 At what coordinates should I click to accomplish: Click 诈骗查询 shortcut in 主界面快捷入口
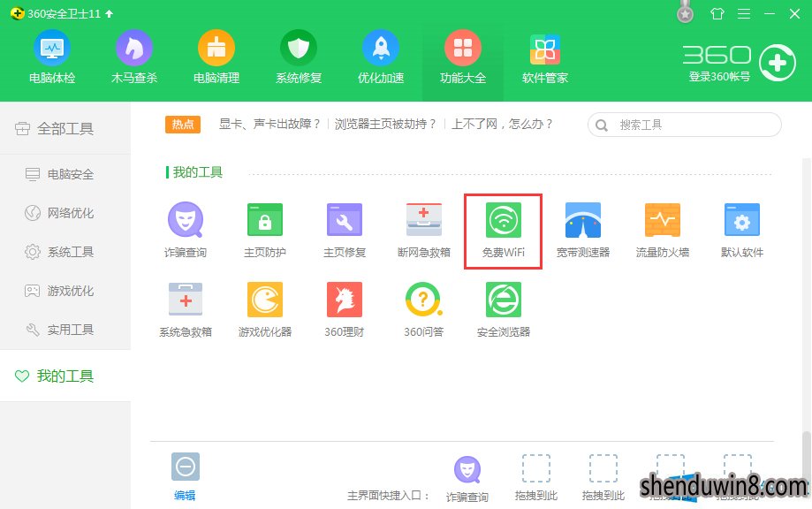click(x=467, y=479)
